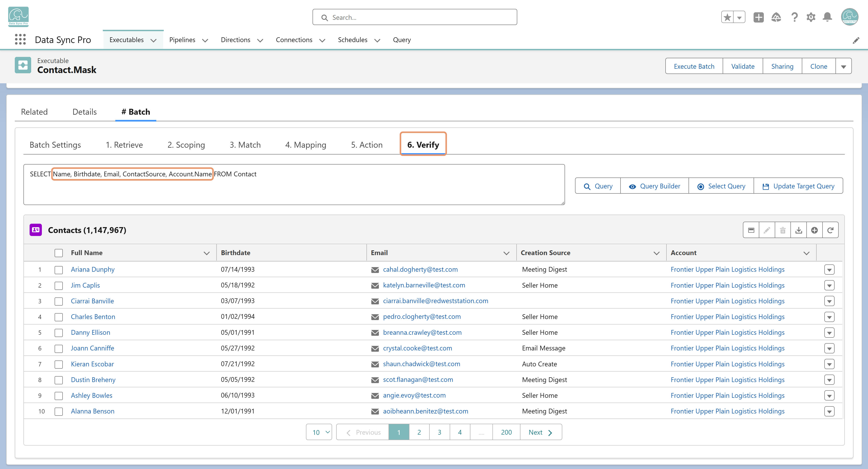Click the Execute Batch button
The height and width of the screenshot is (469, 868).
click(x=694, y=66)
